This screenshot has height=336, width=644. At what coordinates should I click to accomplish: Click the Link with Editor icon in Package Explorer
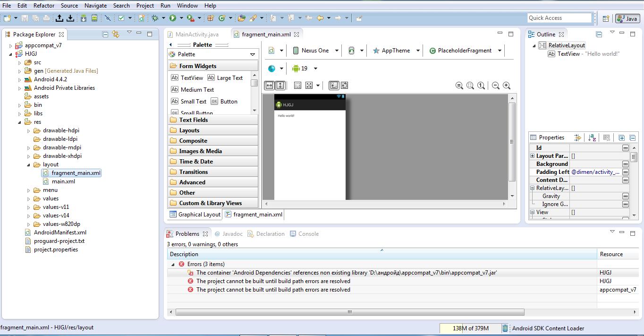[x=116, y=34]
